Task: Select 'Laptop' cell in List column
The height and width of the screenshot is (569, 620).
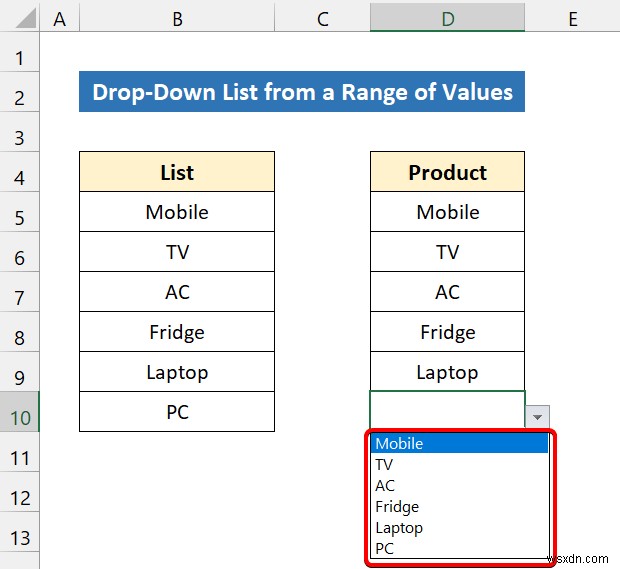Action: 177,372
